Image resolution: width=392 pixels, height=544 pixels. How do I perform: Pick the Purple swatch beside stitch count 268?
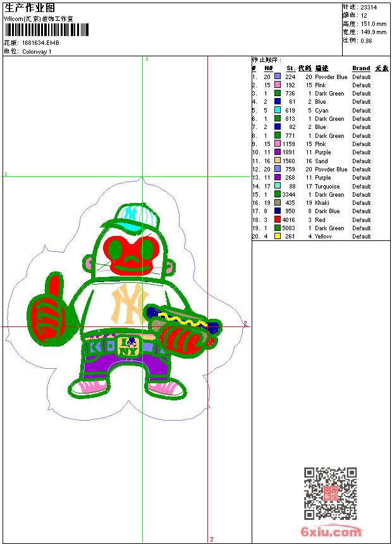[278, 177]
